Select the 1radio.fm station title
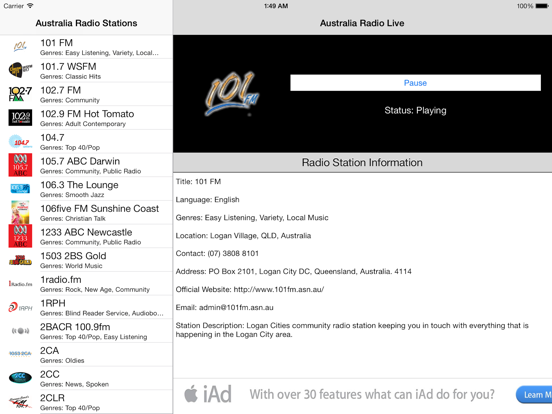 tap(61, 280)
